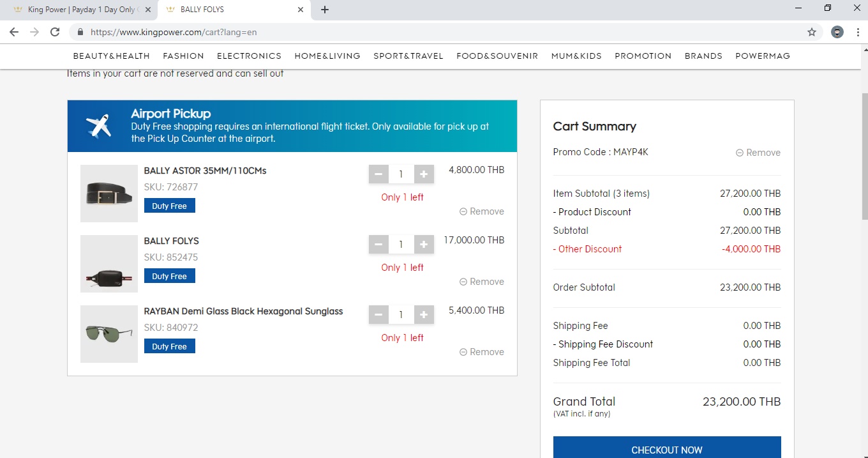868x458 pixels.
Task: Open the HOME&LIVING menu
Action: point(327,56)
